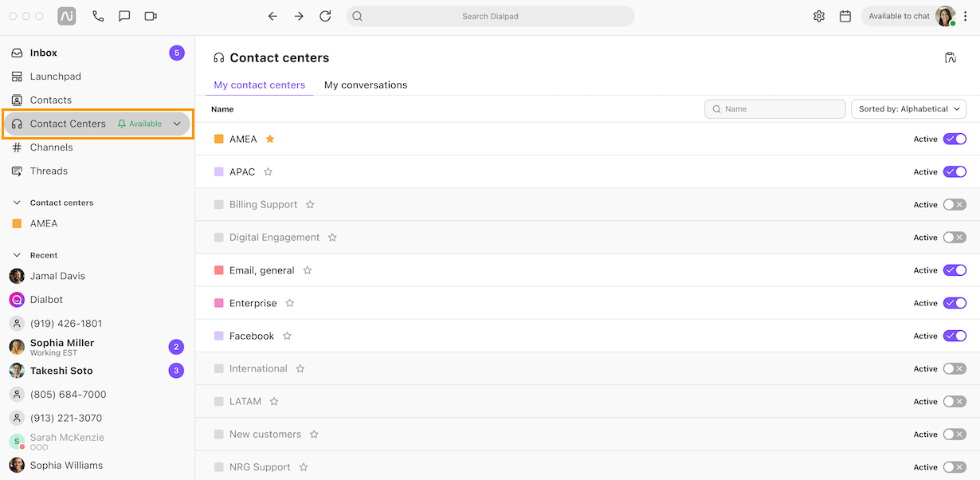Open settings gear icon
Viewport: 980px width, 480px height.
click(x=819, y=16)
